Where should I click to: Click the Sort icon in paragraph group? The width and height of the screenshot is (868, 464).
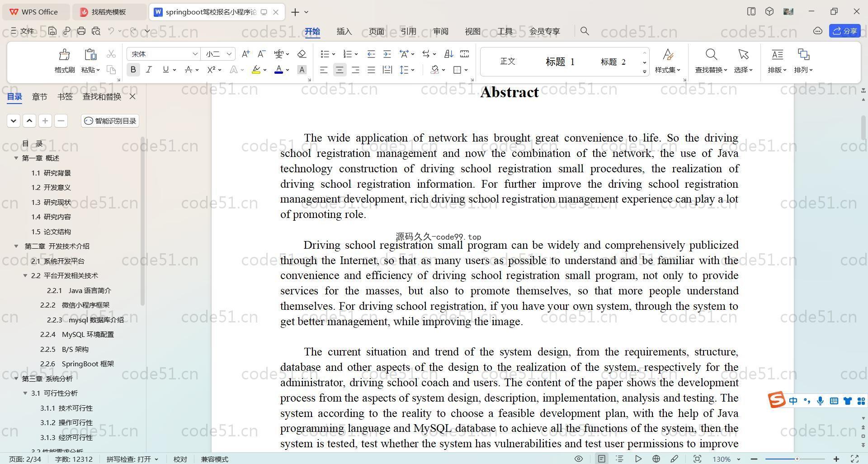pyautogui.click(x=448, y=54)
